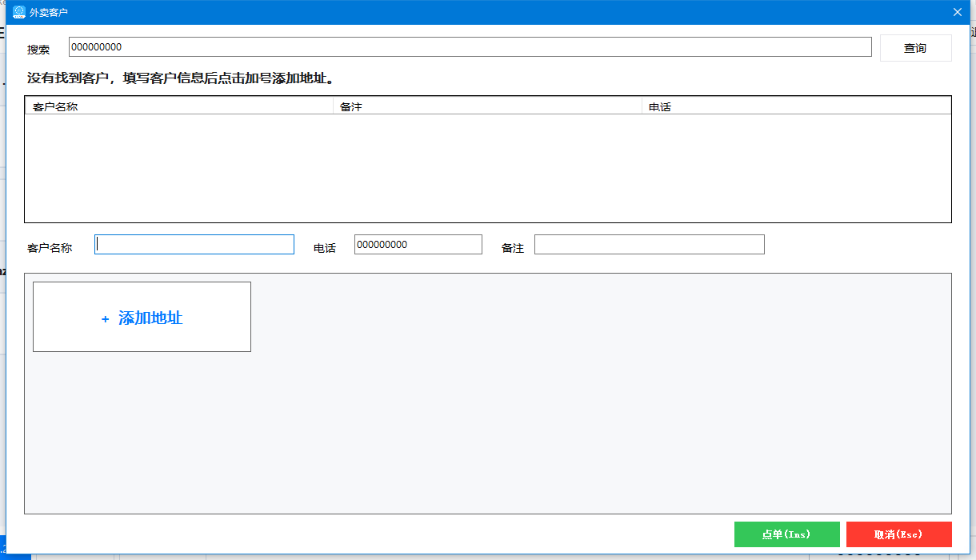Focus the 客户名称 name input field

194,245
